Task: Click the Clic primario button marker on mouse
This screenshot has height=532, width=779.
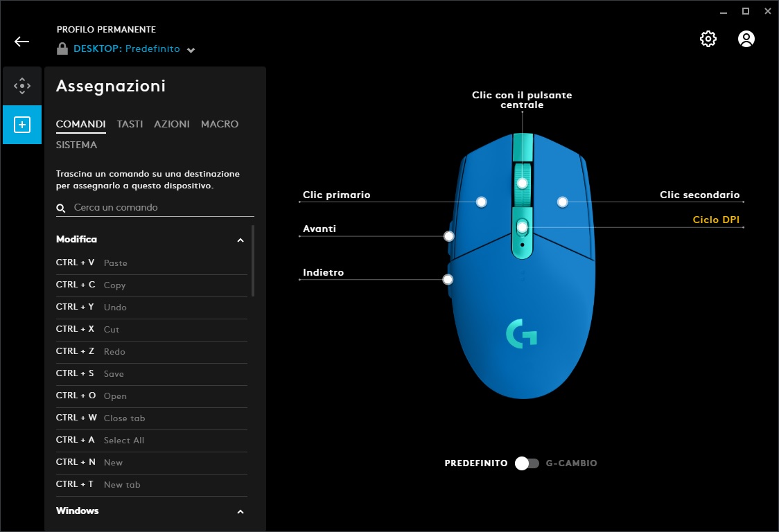Action: [x=481, y=202]
